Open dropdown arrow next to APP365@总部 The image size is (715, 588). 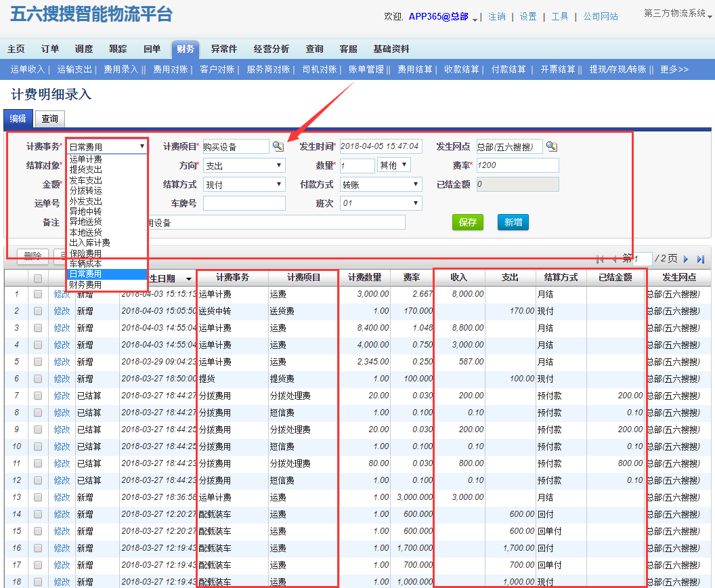coord(475,18)
